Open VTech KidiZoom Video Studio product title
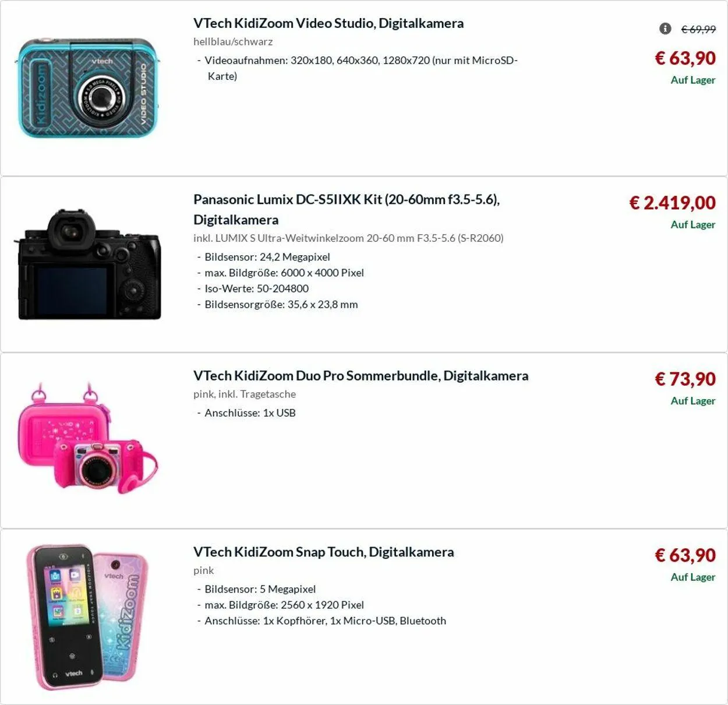Screen dimensions: 728x705 [x=328, y=23]
